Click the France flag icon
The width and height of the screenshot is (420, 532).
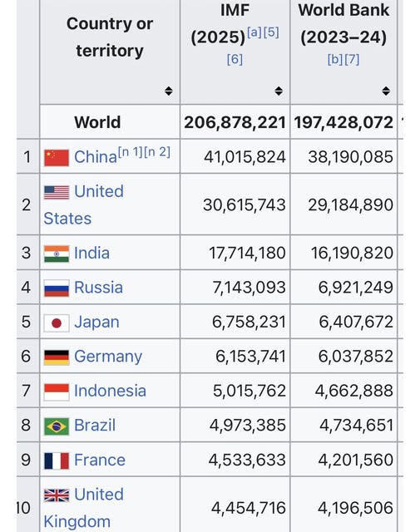tap(57, 461)
